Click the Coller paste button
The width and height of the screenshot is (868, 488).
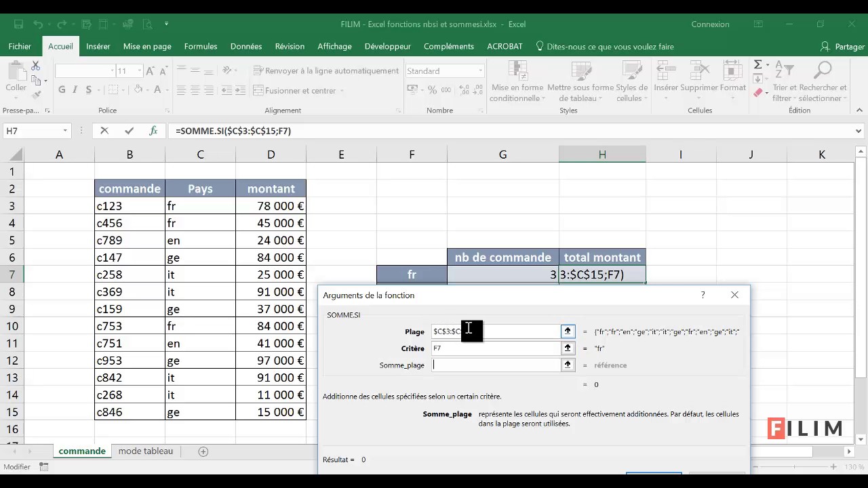tap(16, 76)
